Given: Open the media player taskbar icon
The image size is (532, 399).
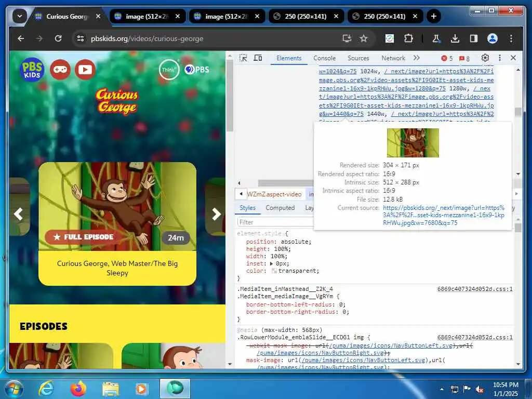Looking at the screenshot, I should (x=141, y=389).
